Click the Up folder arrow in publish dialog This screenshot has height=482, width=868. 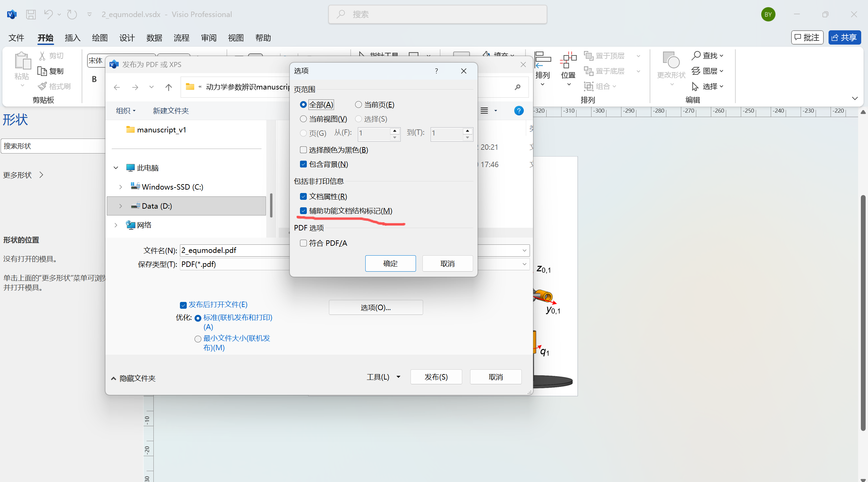tap(169, 87)
